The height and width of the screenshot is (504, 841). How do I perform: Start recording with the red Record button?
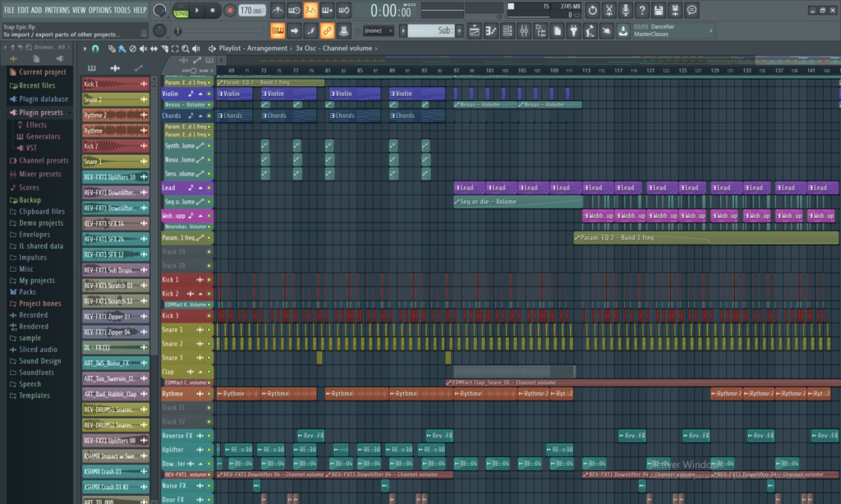pyautogui.click(x=230, y=10)
